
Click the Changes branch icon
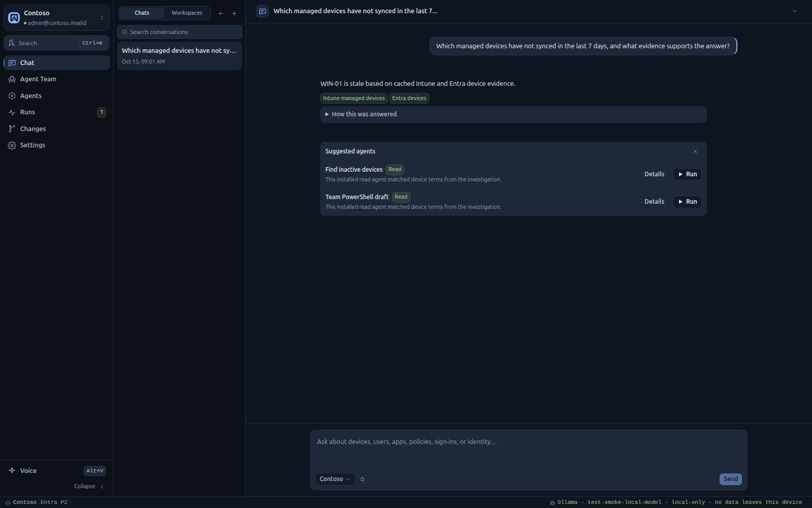click(x=12, y=129)
